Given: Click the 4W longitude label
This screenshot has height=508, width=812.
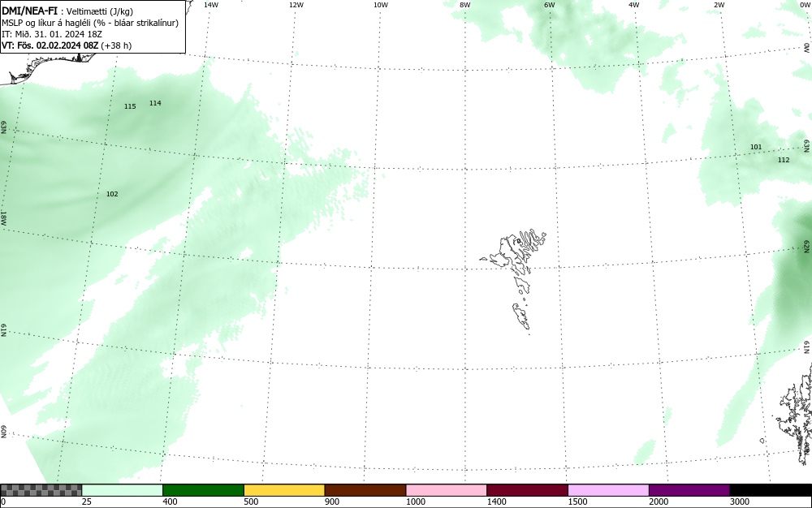Looking at the screenshot, I should [x=634, y=5].
